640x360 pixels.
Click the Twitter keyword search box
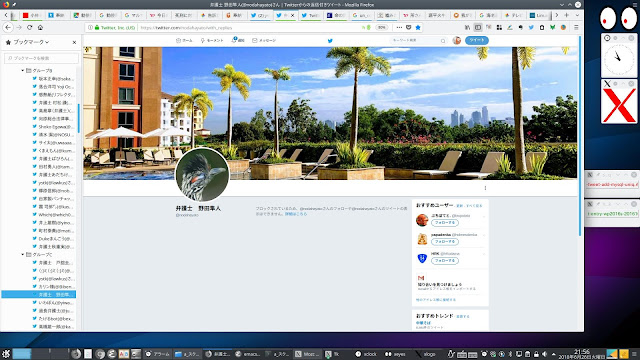pyautogui.click(x=418, y=40)
